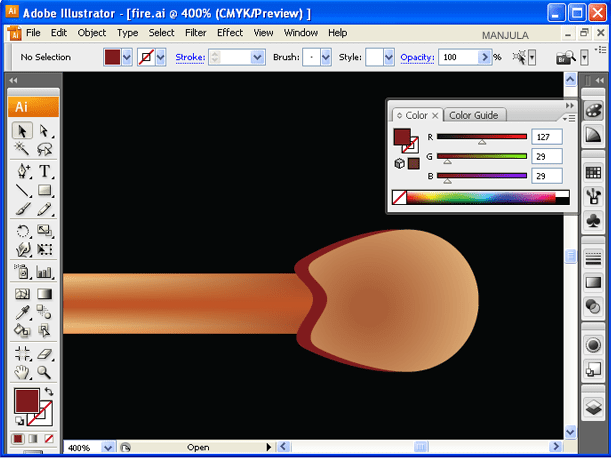Open Appearance panel circle icon
Viewport: 611px width, 459px height.
(593, 345)
